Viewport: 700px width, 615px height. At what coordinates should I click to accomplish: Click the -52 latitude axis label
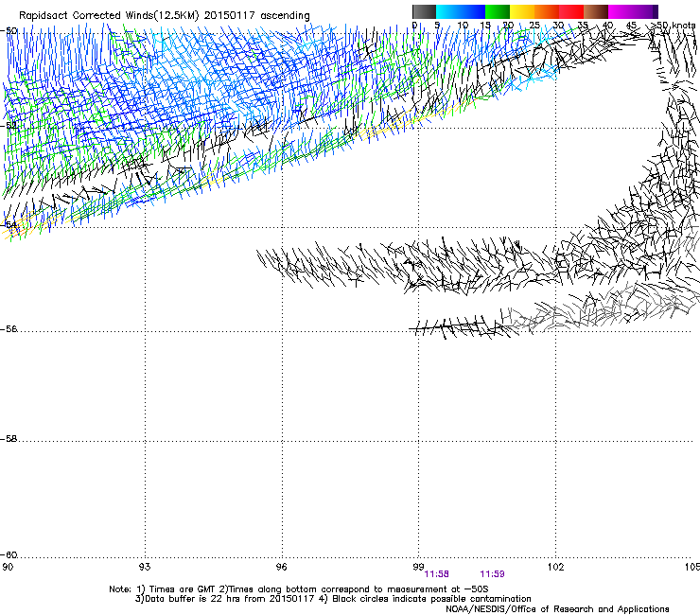click(x=9, y=126)
